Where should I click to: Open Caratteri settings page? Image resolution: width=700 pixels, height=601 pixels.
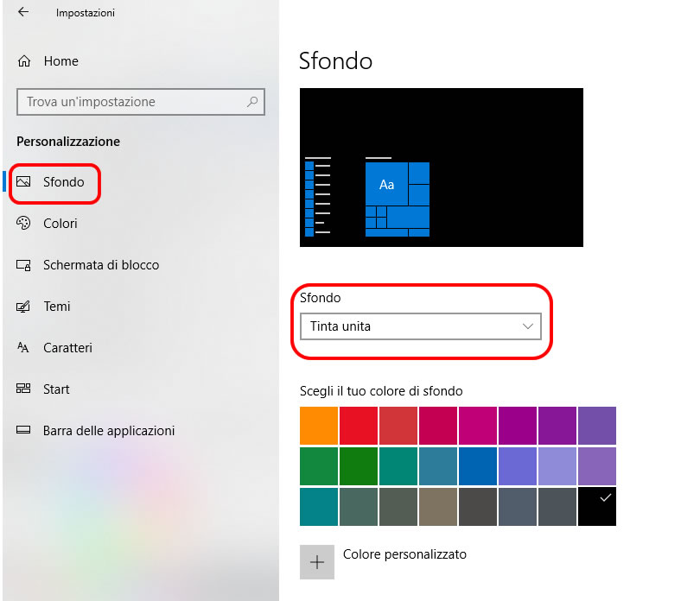(67, 348)
